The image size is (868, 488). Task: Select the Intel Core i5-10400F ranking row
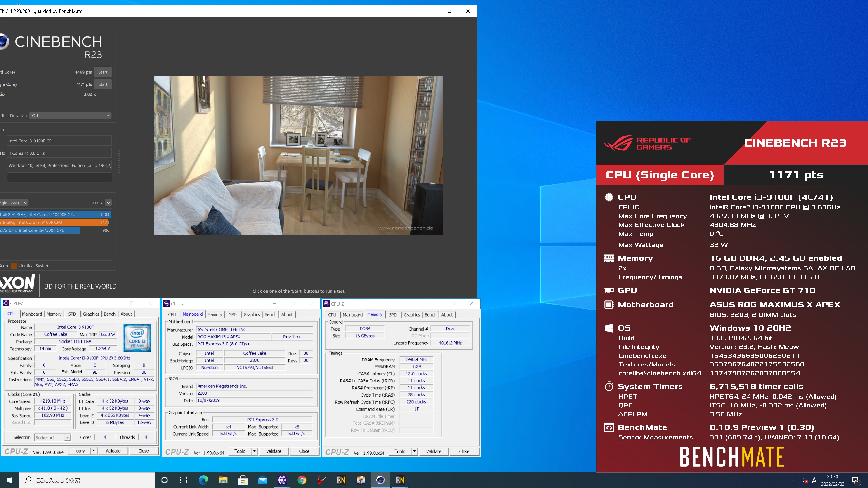pos(56,214)
